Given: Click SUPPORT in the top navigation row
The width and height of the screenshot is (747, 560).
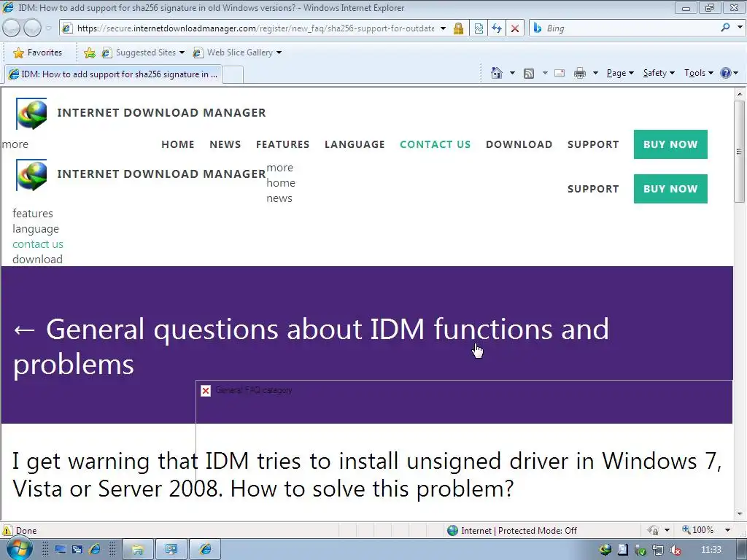Looking at the screenshot, I should pyautogui.click(x=593, y=144).
